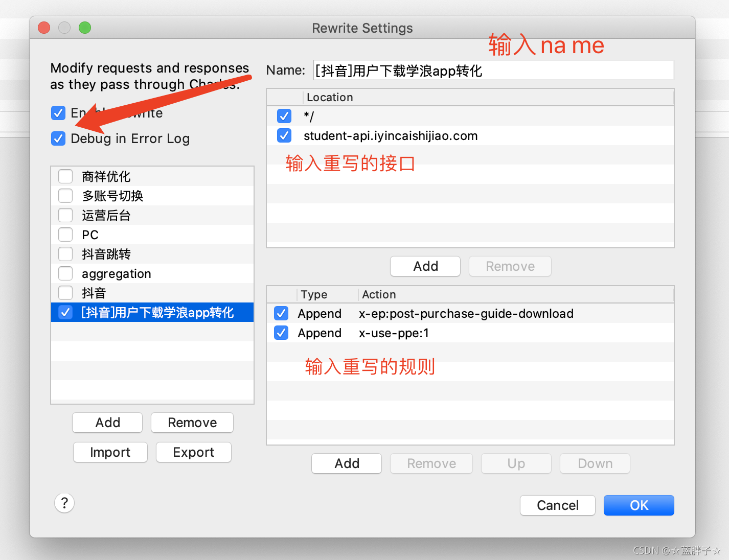
Task: Toggle the Debug in Error Log checkbox
Action: click(58, 138)
